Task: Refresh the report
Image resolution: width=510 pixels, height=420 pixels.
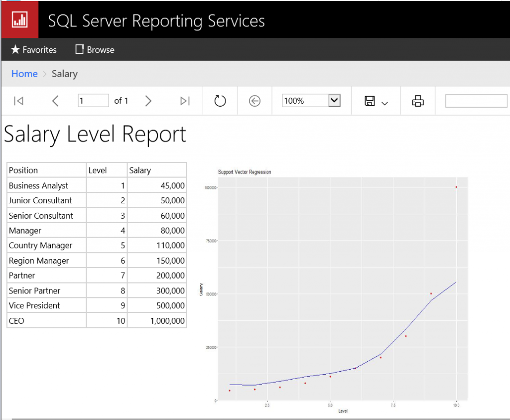Action: [220, 101]
